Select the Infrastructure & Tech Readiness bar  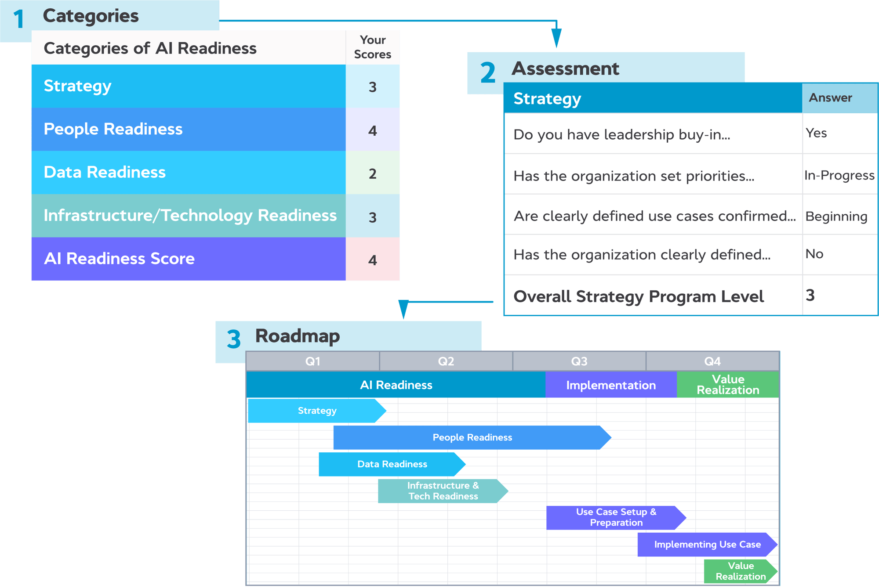pyautogui.click(x=443, y=491)
